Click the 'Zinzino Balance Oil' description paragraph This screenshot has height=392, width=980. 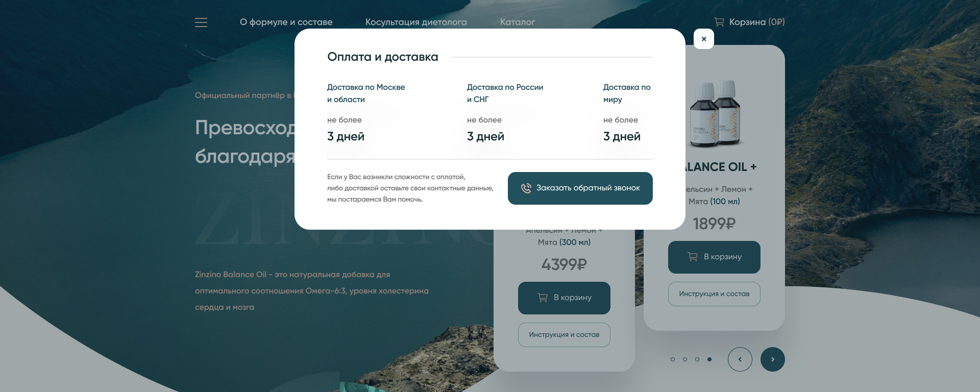pos(312,291)
